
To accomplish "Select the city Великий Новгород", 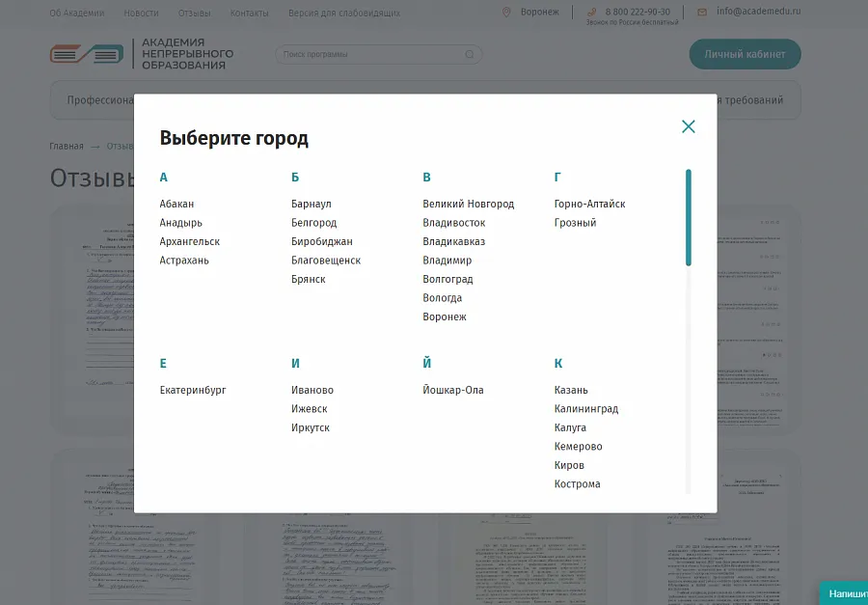I will pos(469,204).
